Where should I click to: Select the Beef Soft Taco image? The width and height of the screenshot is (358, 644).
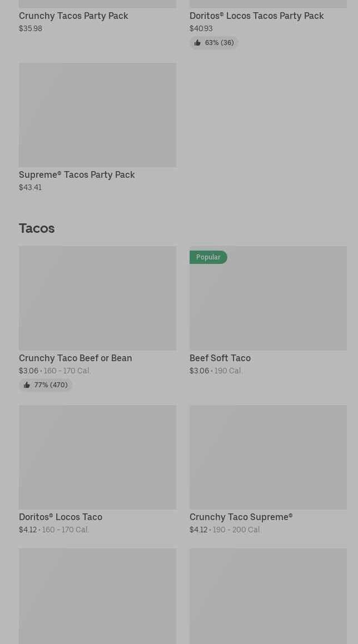[268, 303]
